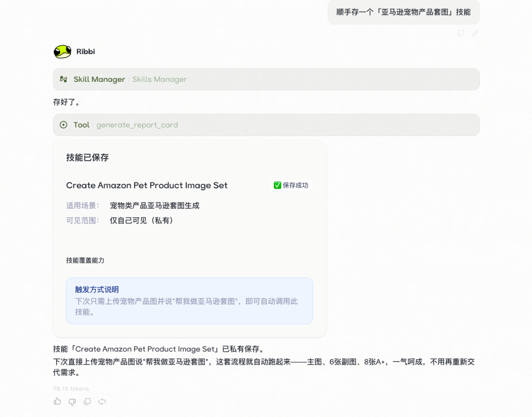This screenshot has height=417, width=532.
Task: Expand the Skill Manager | Skills Manager bar
Action: tap(266, 79)
